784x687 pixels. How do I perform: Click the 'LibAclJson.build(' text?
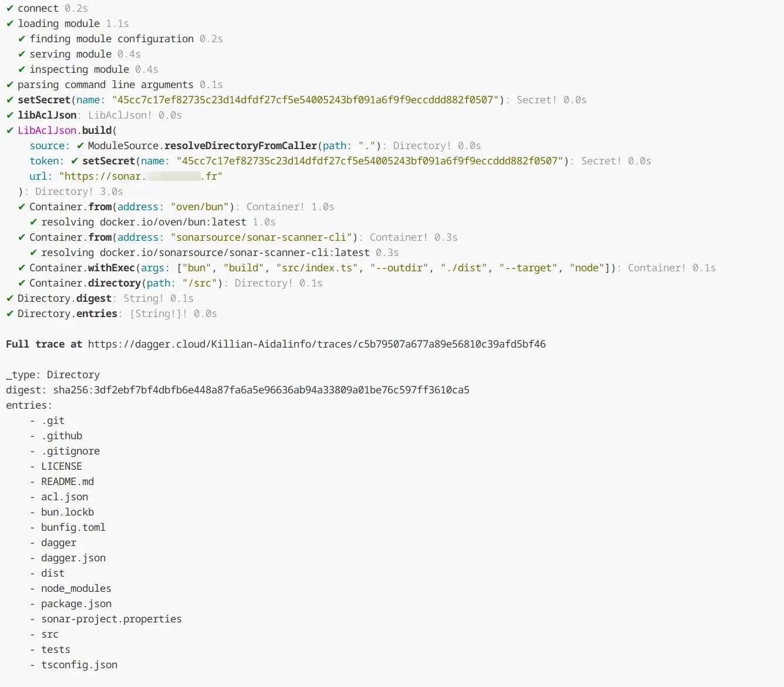(x=67, y=130)
